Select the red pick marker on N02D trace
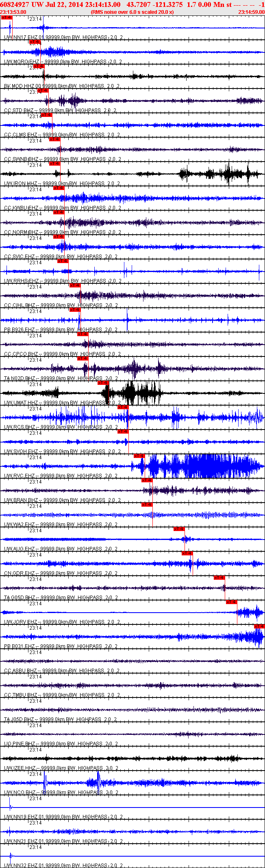The image size is (265, 868). coord(83,358)
